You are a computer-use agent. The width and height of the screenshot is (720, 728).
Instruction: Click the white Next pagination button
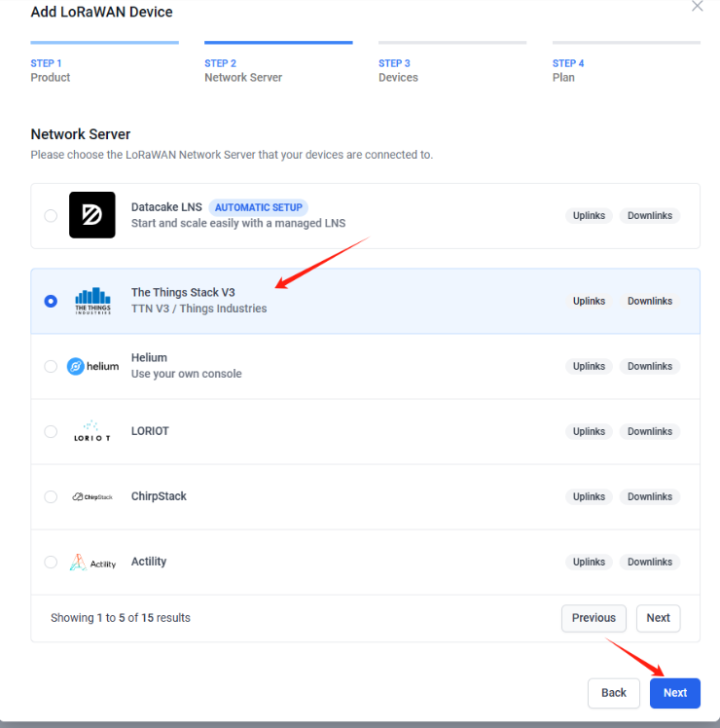[x=658, y=618]
